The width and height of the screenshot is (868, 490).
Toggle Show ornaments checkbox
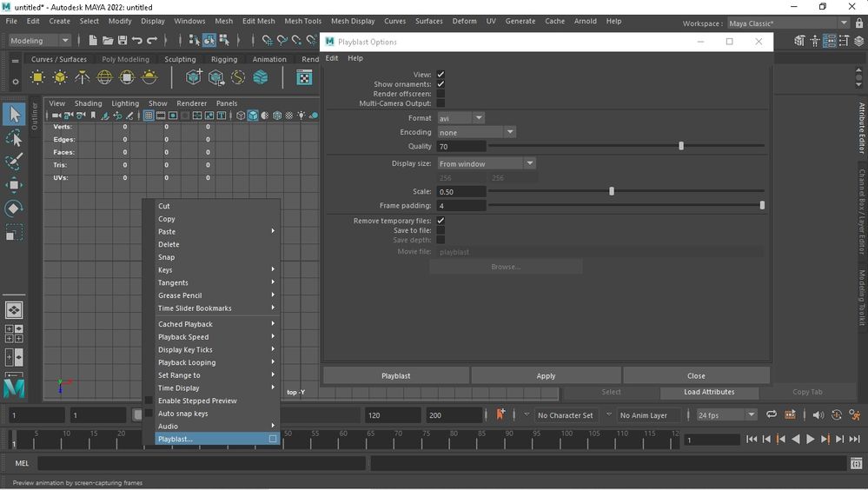[x=441, y=84]
